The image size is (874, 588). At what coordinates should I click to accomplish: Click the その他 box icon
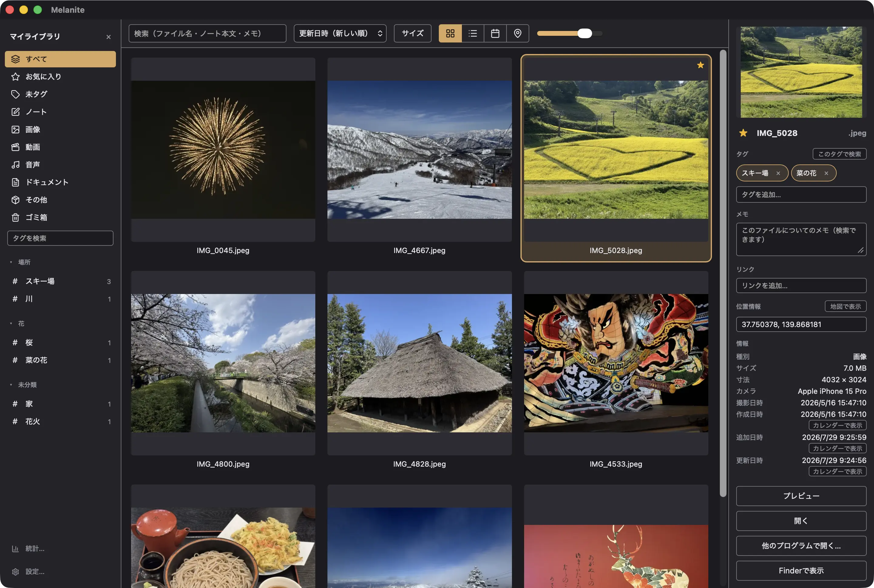(15, 200)
